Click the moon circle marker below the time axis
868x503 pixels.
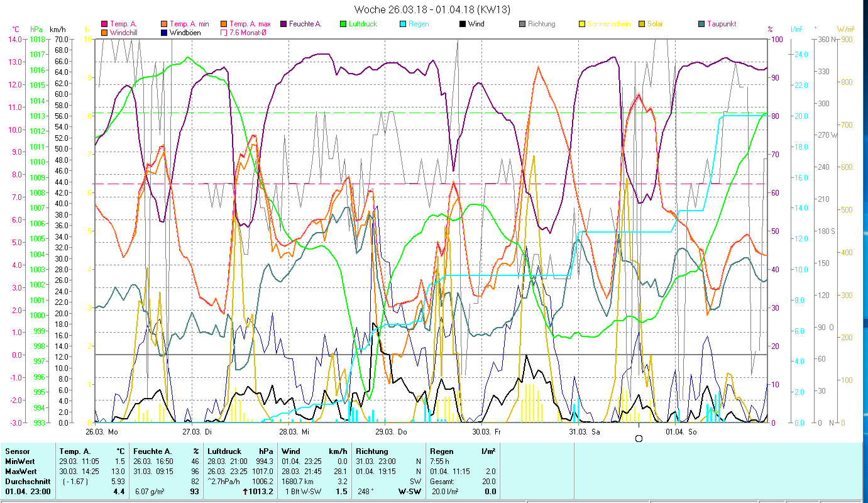click(639, 438)
